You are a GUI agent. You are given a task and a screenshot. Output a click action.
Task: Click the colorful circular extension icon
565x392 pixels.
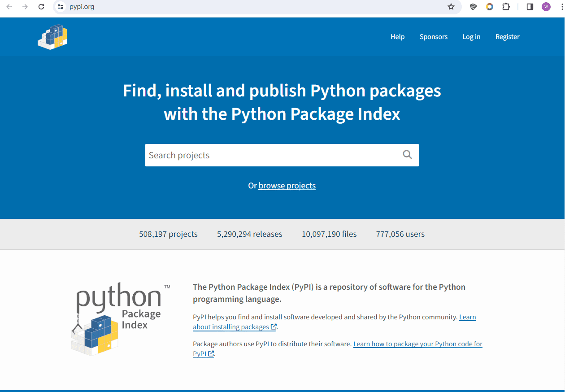pyautogui.click(x=490, y=7)
